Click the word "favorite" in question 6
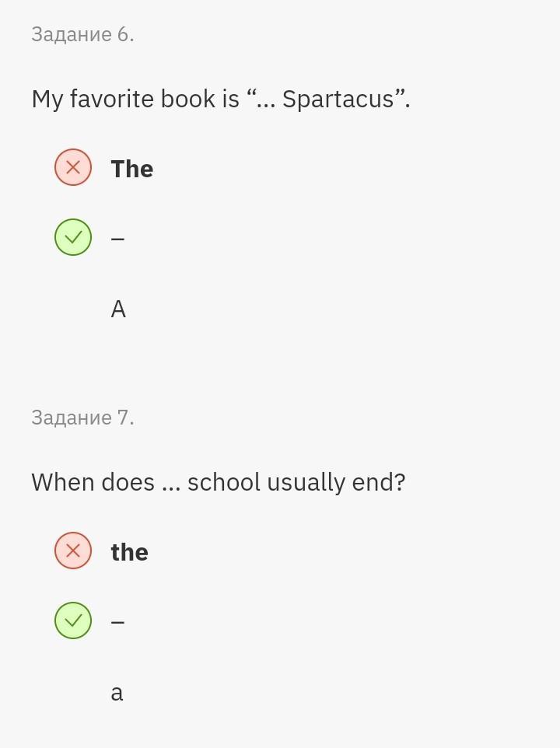Image resolution: width=560 pixels, height=748 pixels. pos(111,100)
